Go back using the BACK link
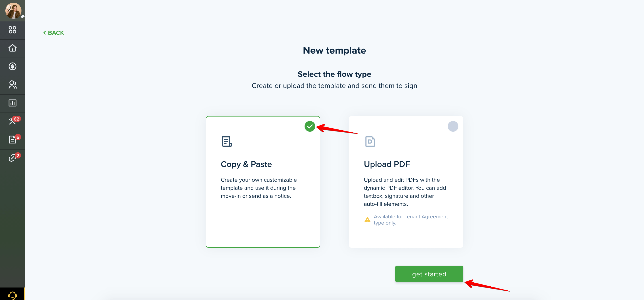This screenshot has width=644, height=300. pos(53,33)
